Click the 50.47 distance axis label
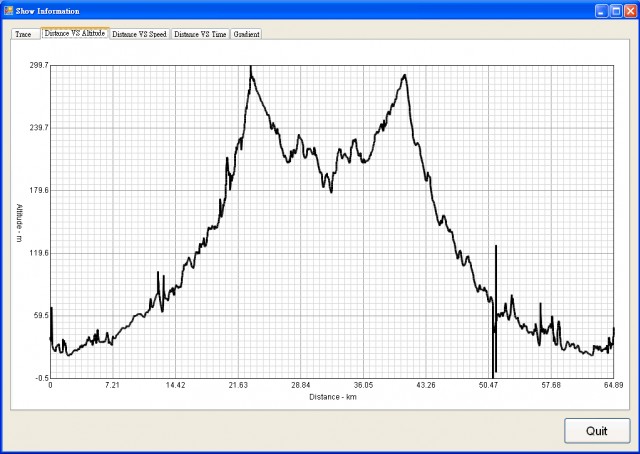This screenshot has height=454, width=640. (x=488, y=385)
